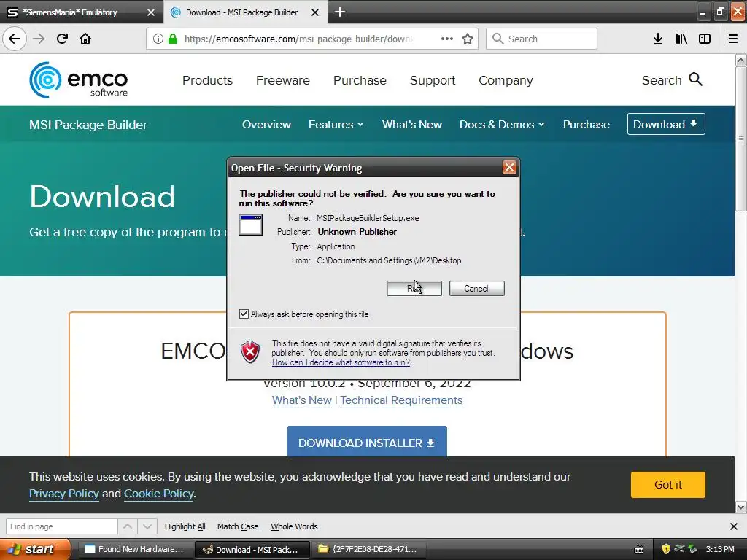The height and width of the screenshot is (560, 747).
Task: Switch to Found New Hardware taskbar window
Action: [134, 549]
